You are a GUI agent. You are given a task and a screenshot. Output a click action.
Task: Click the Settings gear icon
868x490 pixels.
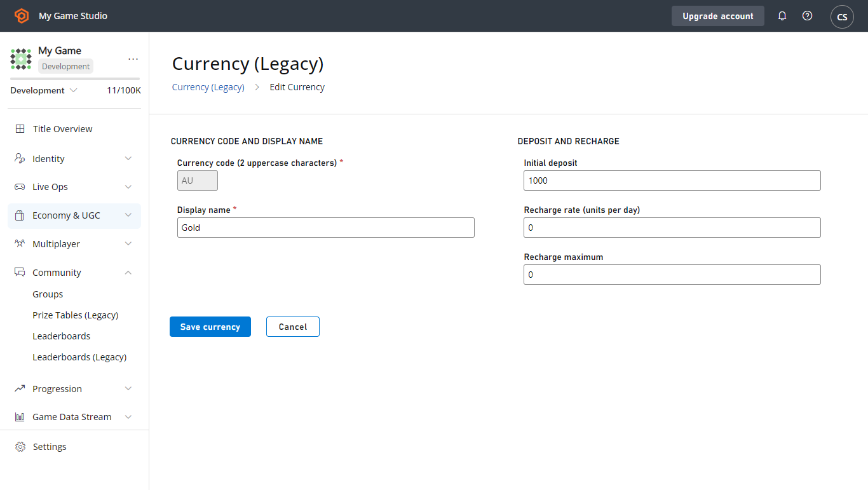[x=20, y=447]
